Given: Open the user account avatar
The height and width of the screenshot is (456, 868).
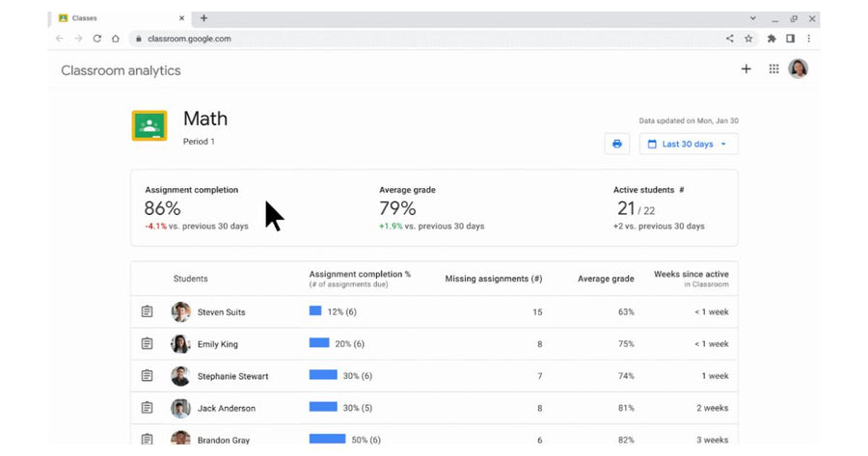Looking at the screenshot, I should point(798,68).
